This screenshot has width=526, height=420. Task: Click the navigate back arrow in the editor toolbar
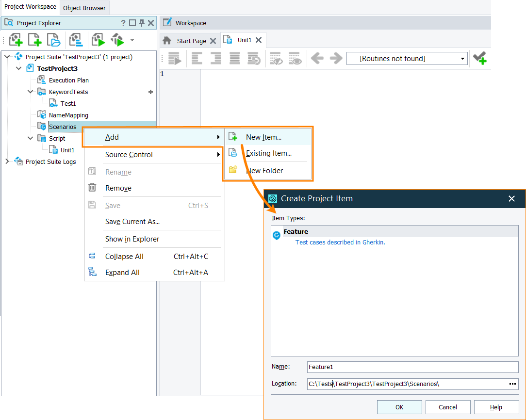pyautogui.click(x=317, y=58)
